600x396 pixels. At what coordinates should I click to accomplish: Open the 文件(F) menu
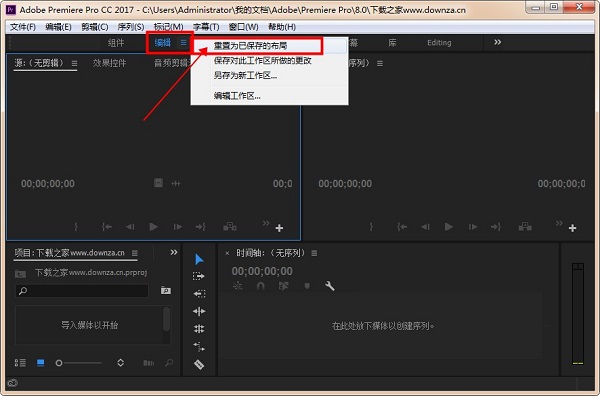pos(23,27)
